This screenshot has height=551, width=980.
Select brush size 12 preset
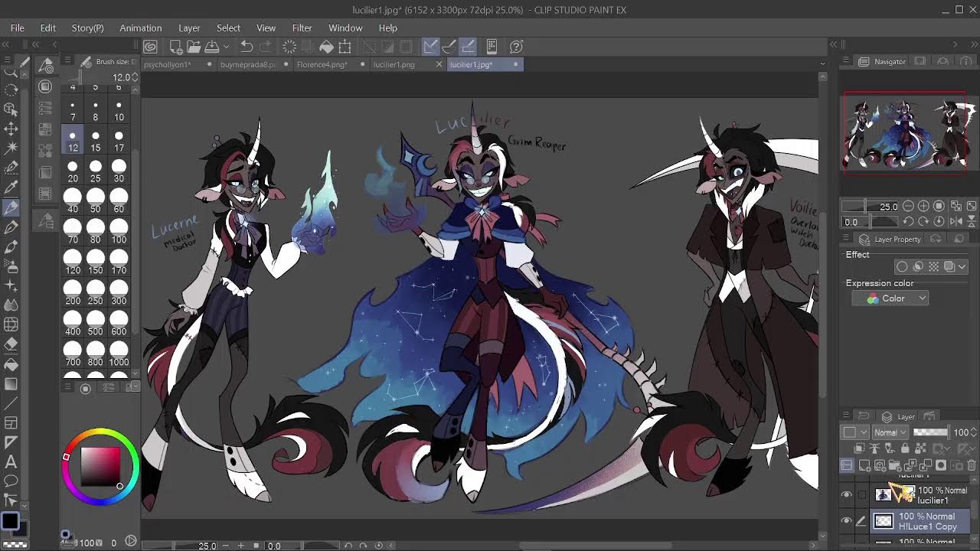[x=73, y=140]
